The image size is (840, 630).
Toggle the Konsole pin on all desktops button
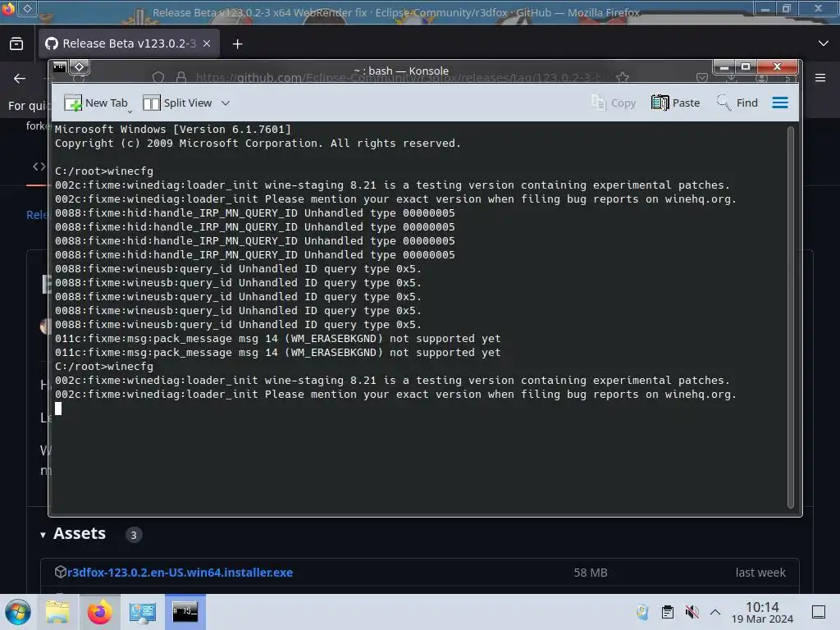point(80,67)
